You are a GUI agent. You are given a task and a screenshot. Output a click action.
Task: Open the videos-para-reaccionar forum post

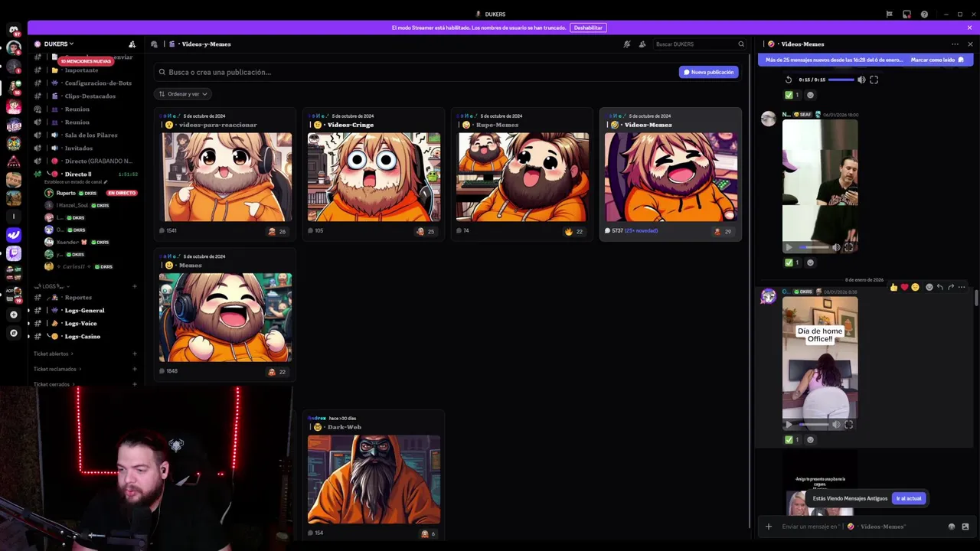(225, 174)
